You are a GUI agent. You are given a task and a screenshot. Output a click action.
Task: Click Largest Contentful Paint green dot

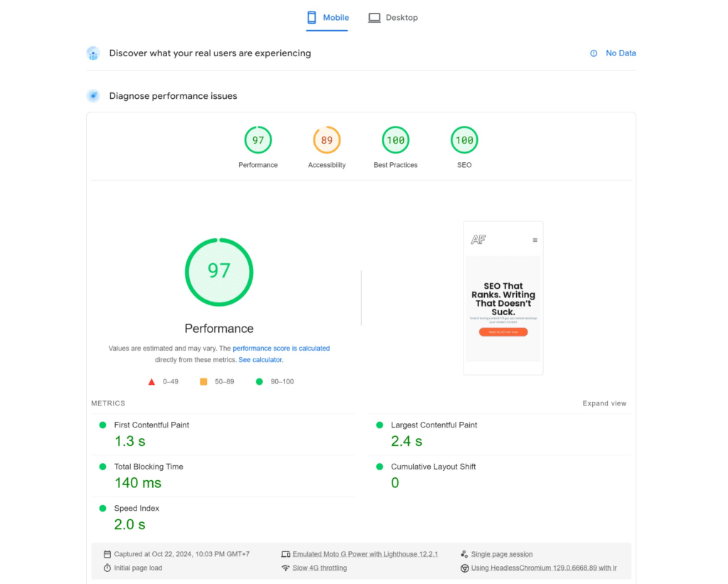[380, 425]
